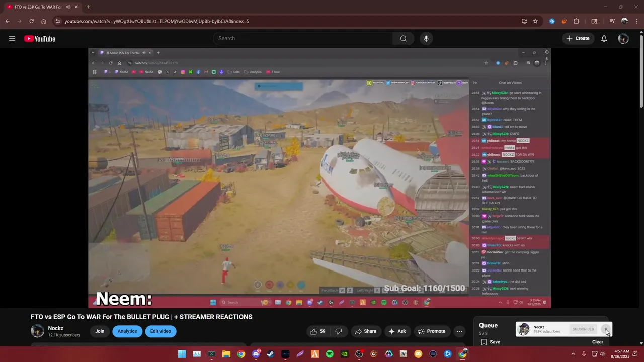View site information icon in address bar
644x362 pixels.
[58, 21]
